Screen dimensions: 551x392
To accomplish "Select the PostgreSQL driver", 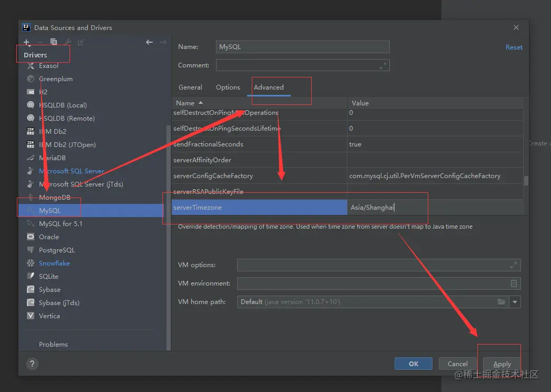I will pyautogui.click(x=56, y=250).
